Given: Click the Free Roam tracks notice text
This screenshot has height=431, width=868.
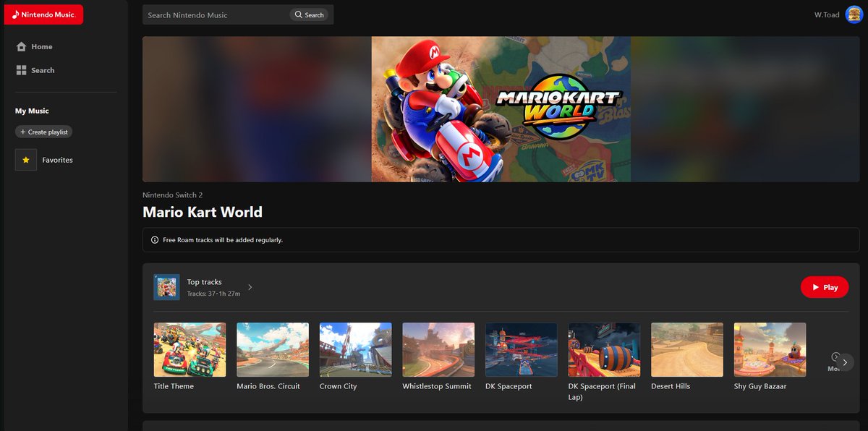Looking at the screenshot, I should pyautogui.click(x=223, y=239).
